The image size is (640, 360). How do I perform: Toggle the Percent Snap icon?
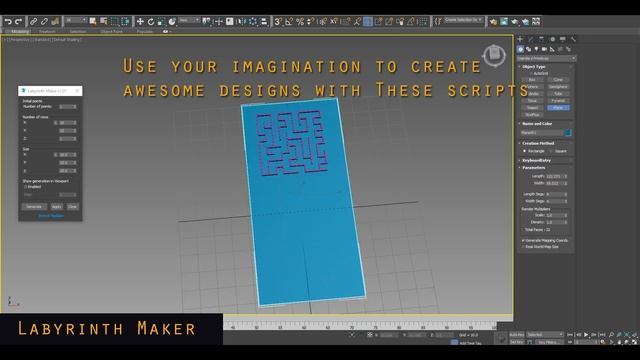tap(300, 21)
